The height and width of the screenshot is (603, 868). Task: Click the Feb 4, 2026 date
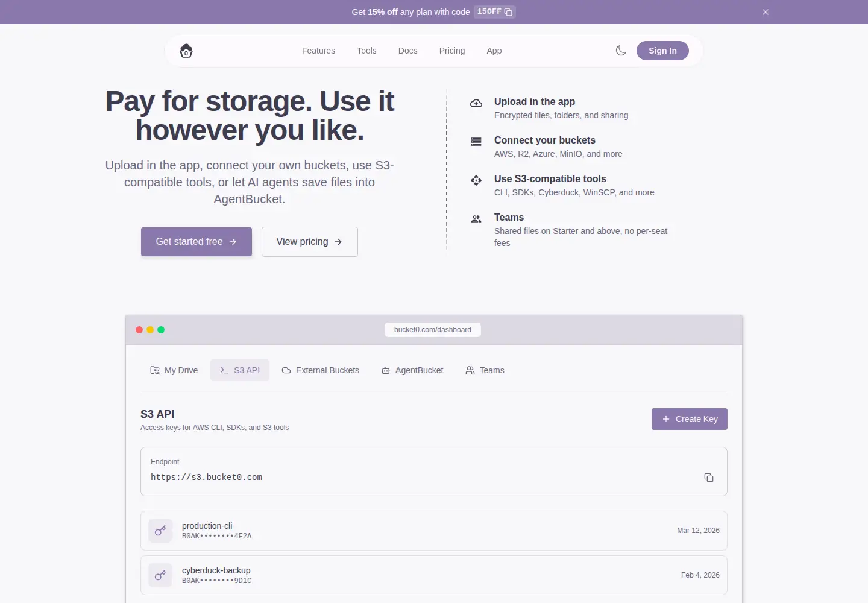pyautogui.click(x=700, y=575)
